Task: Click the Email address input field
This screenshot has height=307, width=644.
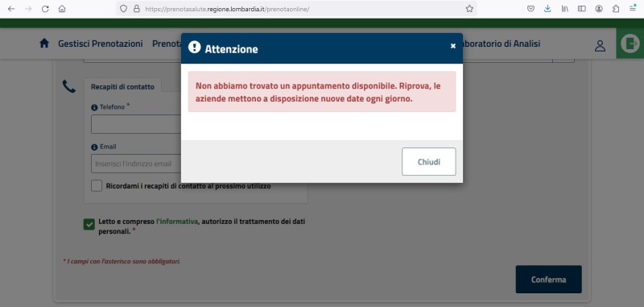Action: (x=136, y=164)
